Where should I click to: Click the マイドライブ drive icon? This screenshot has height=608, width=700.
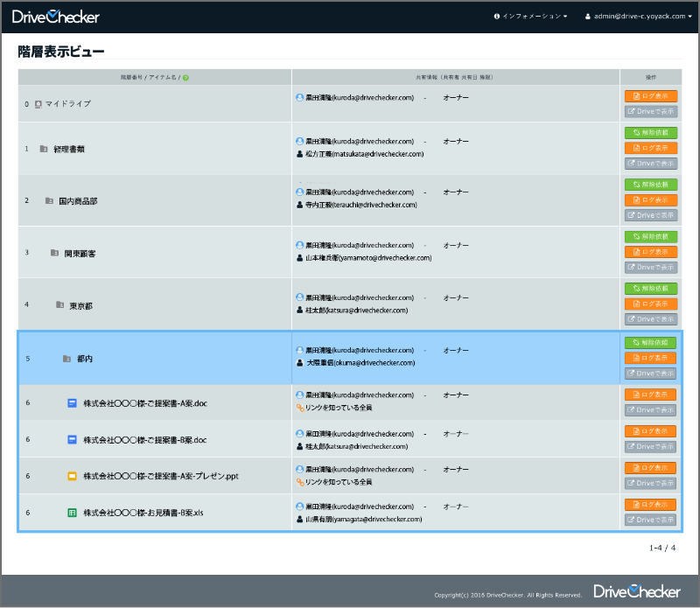(38, 104)
